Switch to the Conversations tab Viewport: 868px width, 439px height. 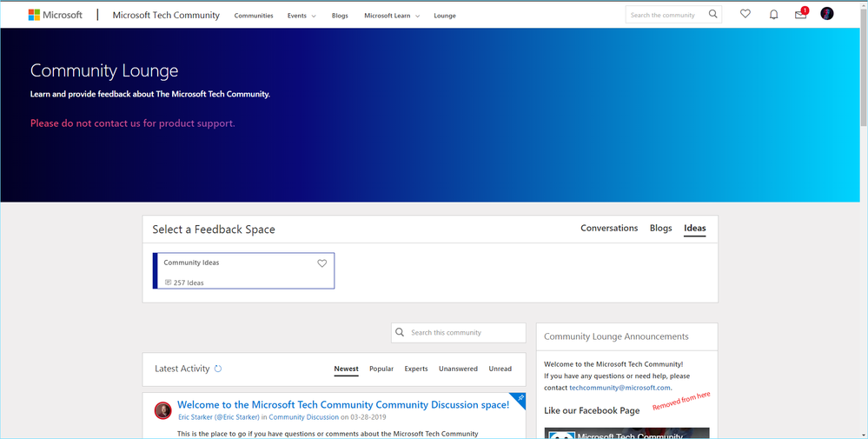point(609,228)
